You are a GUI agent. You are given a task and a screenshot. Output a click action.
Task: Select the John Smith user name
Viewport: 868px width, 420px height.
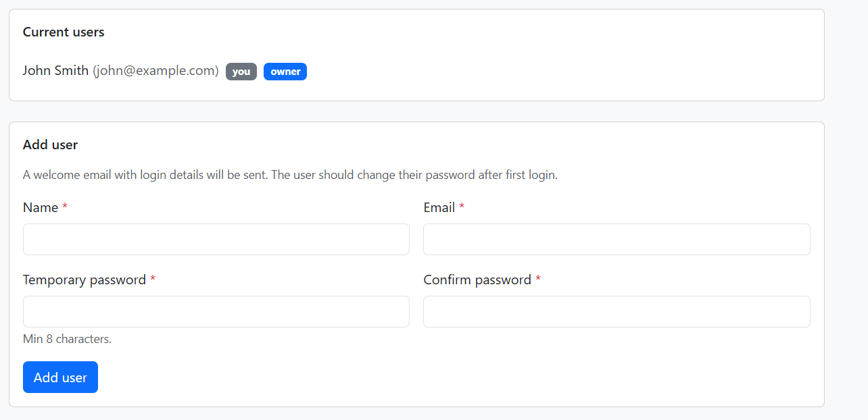tap(55, 70)
